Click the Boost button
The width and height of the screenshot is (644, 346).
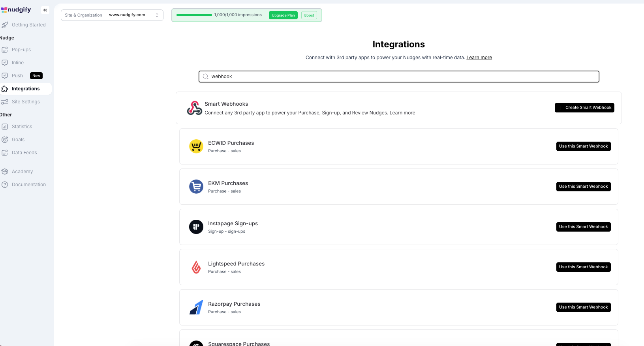pyautogui.click(x=309, y=15)
